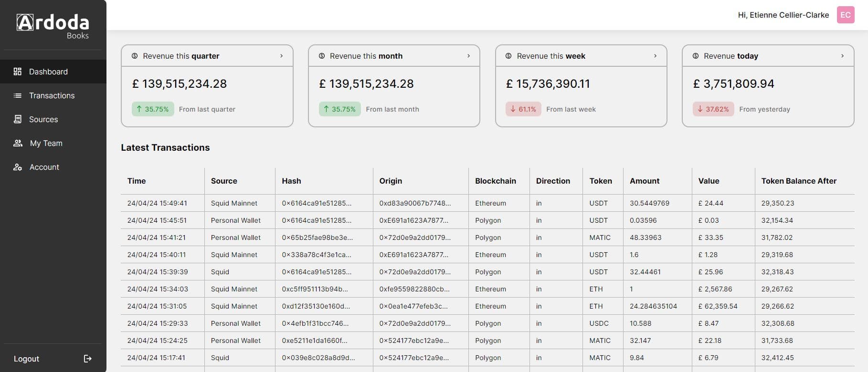Expand the Revenue this month chevron
The width and height of the screenshot is (868, 372).
tap(468, 56)
